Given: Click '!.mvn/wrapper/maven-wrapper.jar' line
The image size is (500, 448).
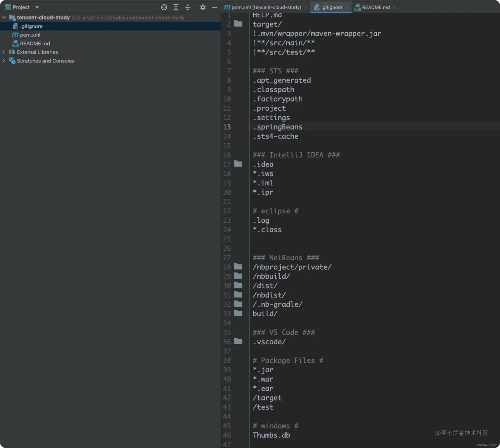Looking at the screenshot, I should click(317, 33).
